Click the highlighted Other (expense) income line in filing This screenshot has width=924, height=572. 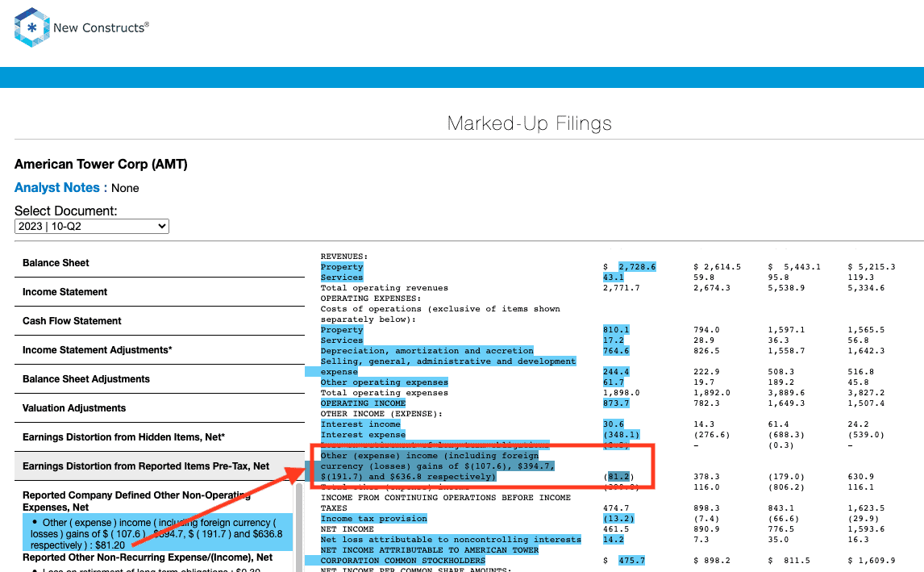tap(437, 466)
